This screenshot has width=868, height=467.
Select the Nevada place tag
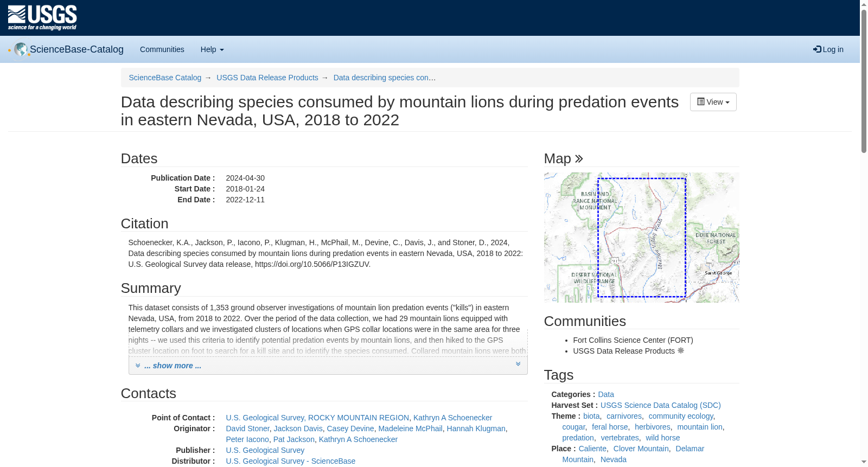coord(613,459)
